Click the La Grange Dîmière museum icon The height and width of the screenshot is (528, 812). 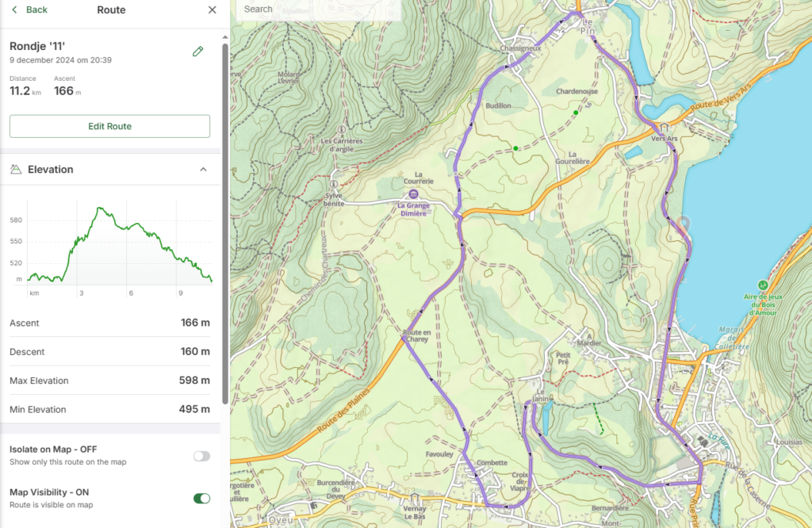tap(412, 194)
